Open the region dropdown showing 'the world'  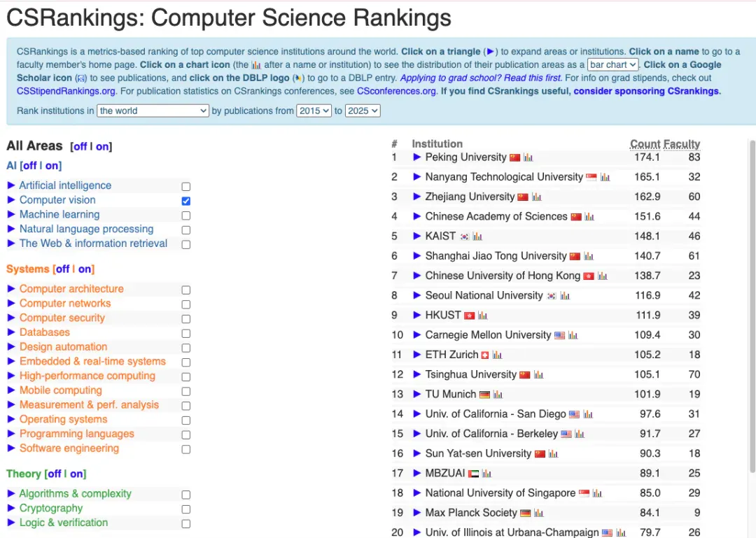[x=153, y=111]
